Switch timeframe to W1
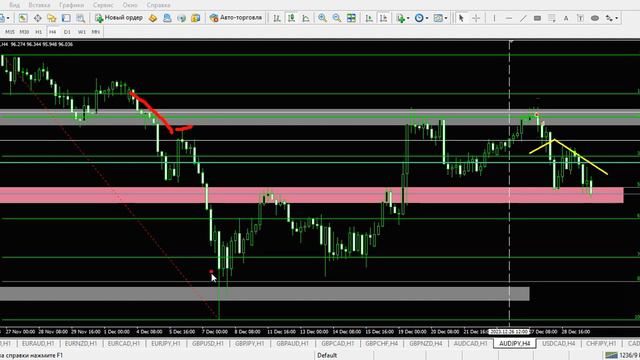This screenshot has height=360, width=640. (82, 32)
